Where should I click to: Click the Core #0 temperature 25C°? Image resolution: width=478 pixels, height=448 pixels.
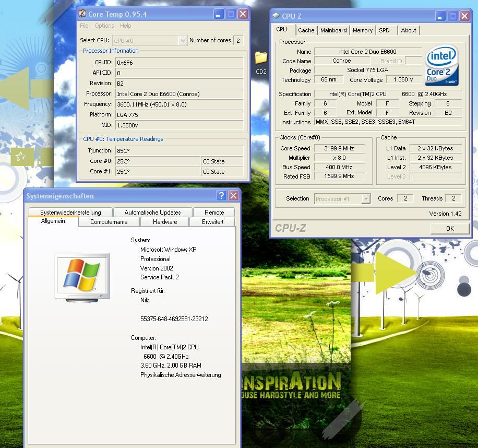tap(158, 161)
